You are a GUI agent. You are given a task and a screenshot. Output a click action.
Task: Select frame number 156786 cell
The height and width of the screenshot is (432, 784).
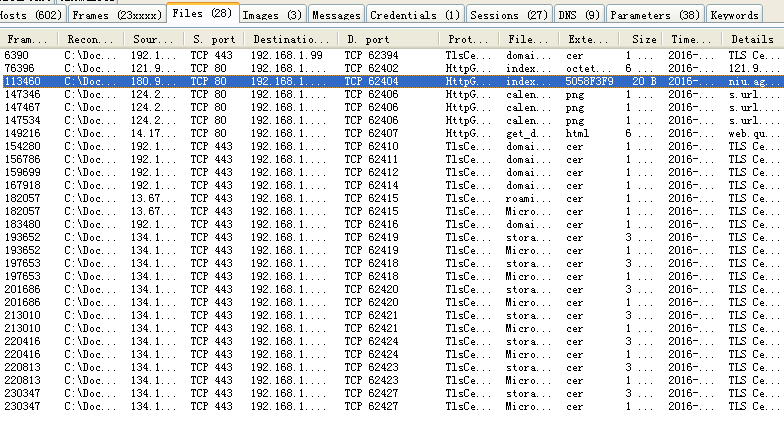(x=22, y=160)
